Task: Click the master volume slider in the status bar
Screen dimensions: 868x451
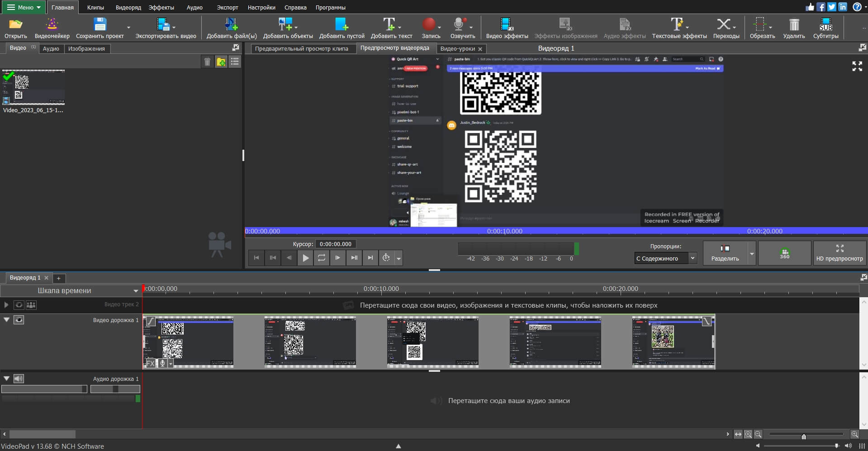Action: click(801, 446)
